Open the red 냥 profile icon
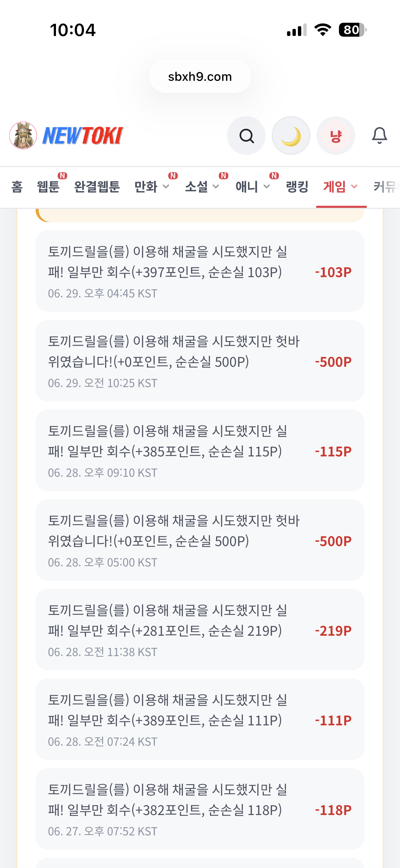This screenshot has height=868, width=400. tap(336, 136)
